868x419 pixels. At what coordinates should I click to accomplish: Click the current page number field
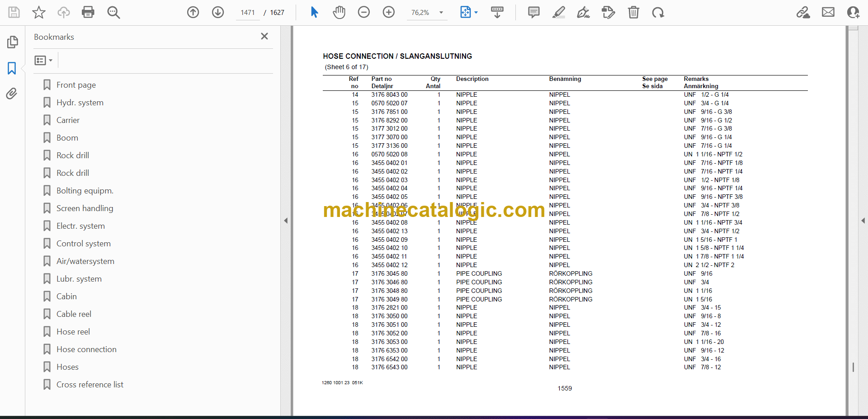(248, 13)
